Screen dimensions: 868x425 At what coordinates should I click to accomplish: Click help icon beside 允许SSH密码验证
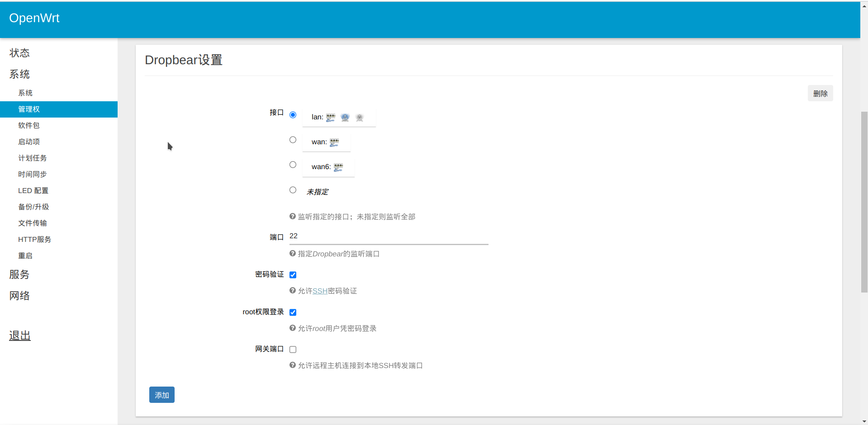pyautogui.click(x=293, y=291)
